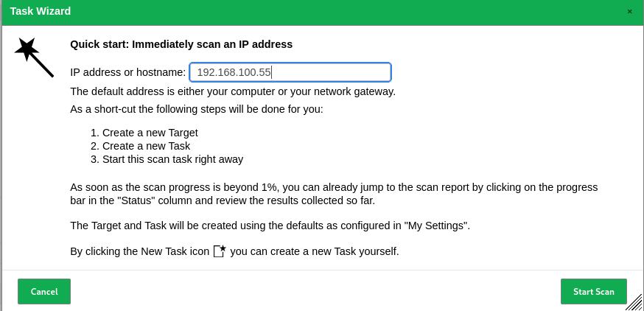The image size is (644, 311).
Task: Select the "Start this scan task right away" step
Action: pos(172,159)
